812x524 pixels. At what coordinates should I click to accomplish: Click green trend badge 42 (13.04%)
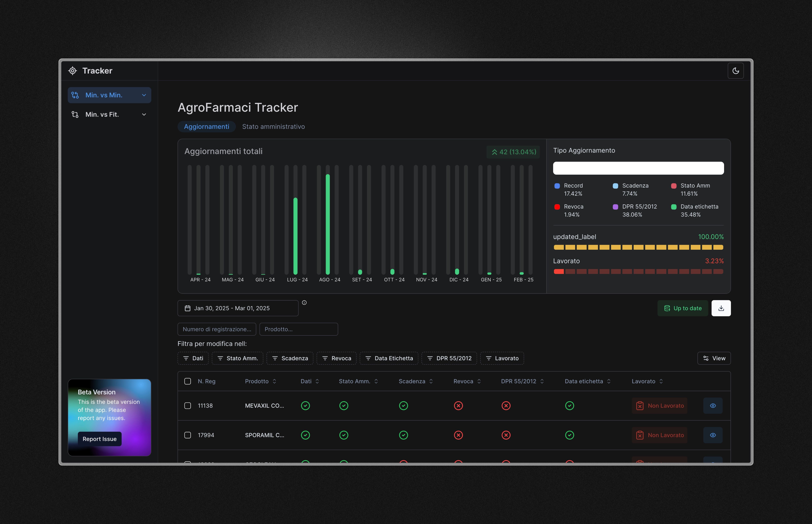pyautogui.click(x=513, y=152)
